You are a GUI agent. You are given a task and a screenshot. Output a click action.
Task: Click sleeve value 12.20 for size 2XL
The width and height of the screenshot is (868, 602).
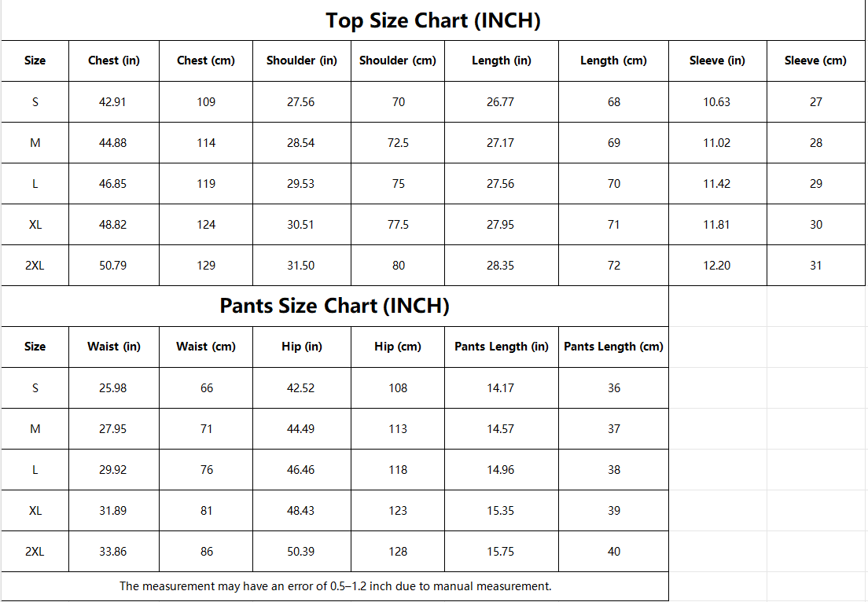tap(717, 266)
